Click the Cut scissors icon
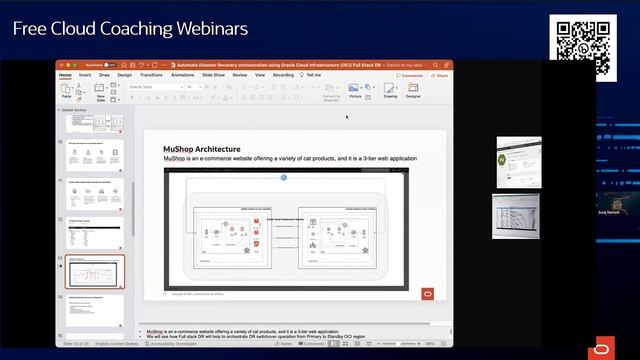The height and width of the screenshot is (360, 640). (x=79, y=85)
